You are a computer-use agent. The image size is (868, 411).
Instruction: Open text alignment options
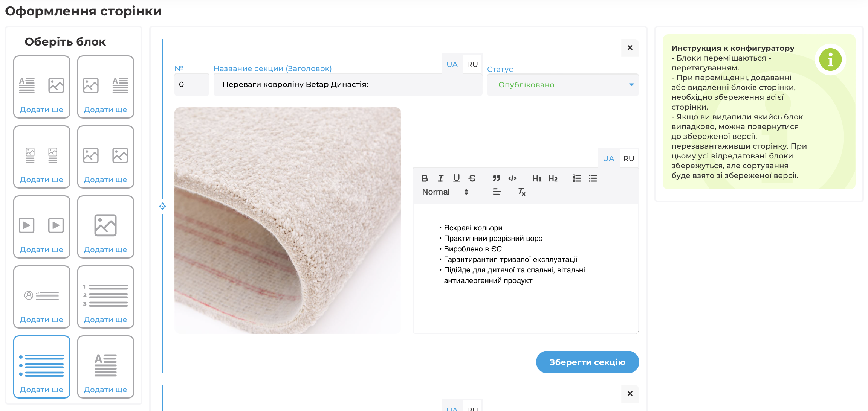(x=497, y=192)
